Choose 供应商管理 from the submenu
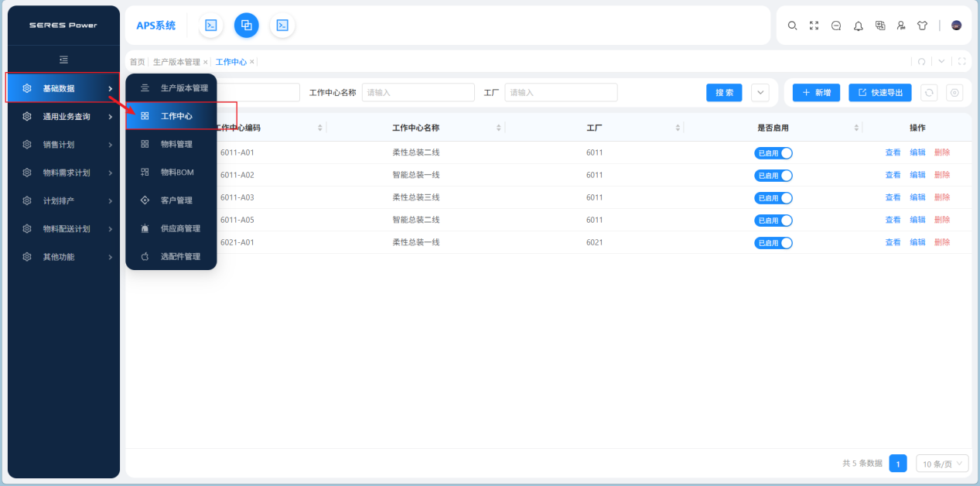 (171, 228)
